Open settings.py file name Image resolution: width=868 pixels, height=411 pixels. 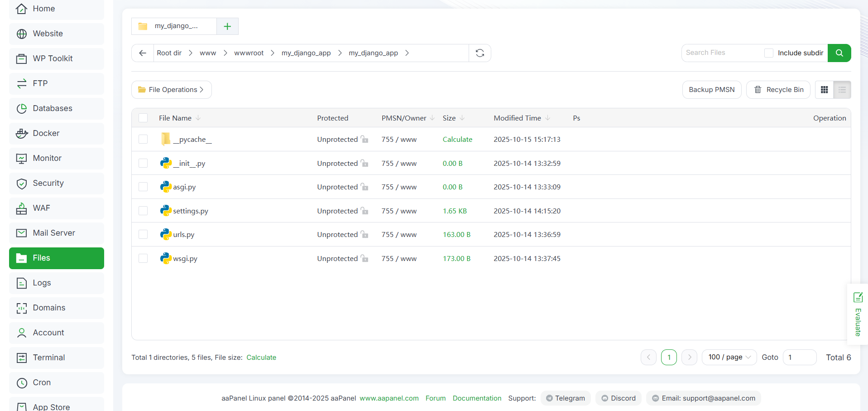[191, 211]
